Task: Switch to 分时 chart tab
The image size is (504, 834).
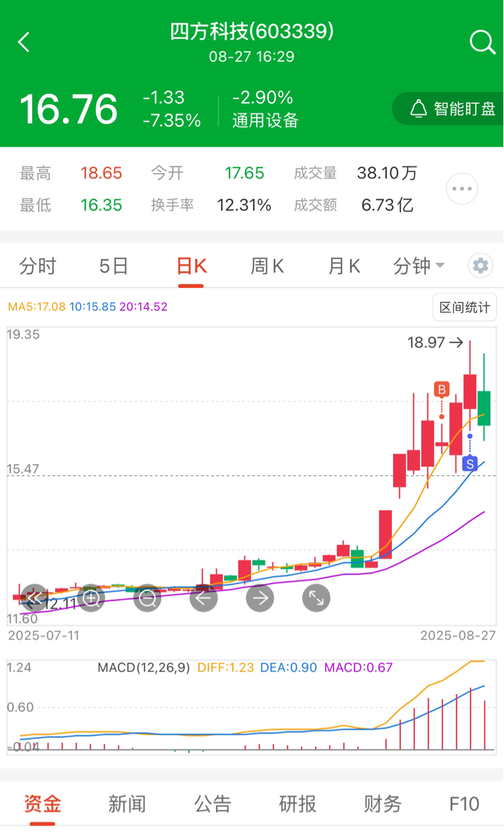Action: point(38,266)
